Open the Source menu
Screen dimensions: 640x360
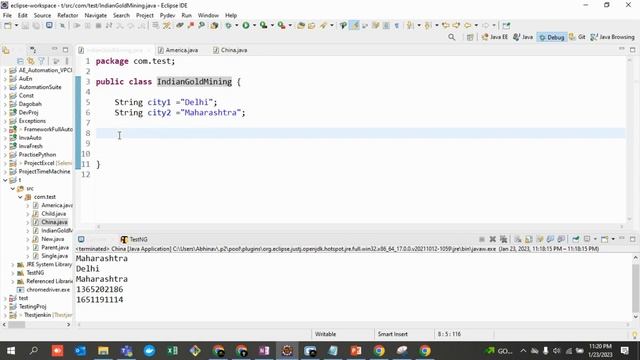(42, 16)
